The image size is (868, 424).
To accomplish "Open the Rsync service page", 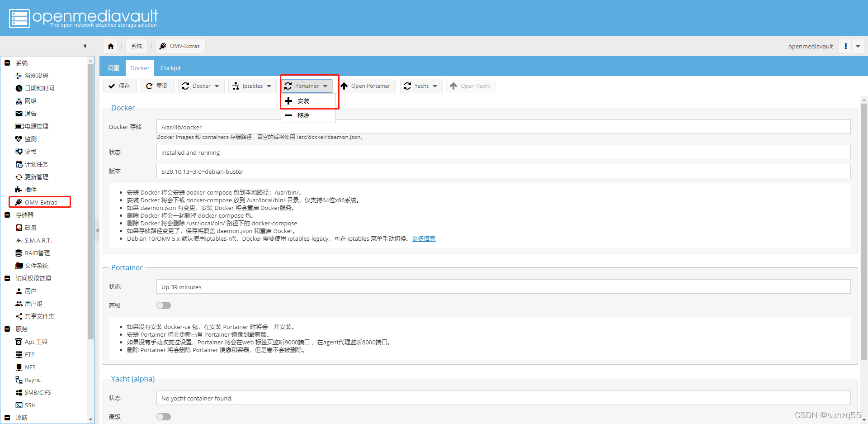I will pos(33,380).
